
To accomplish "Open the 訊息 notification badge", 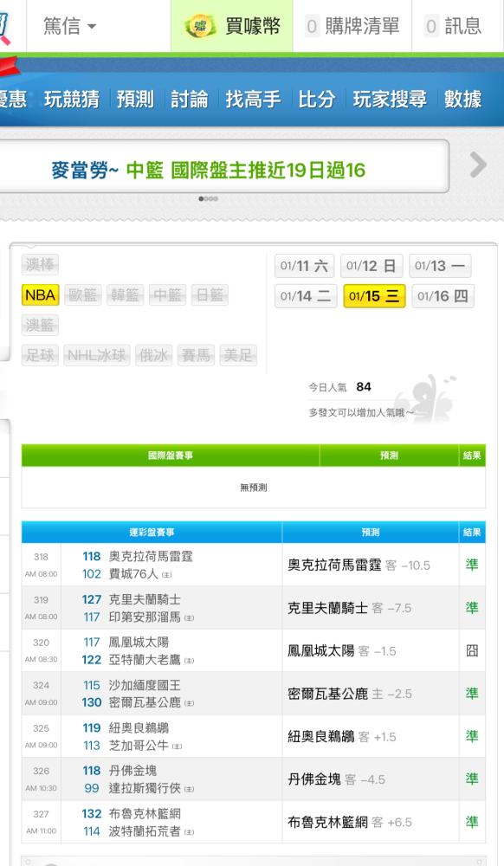I will point(431,26).
